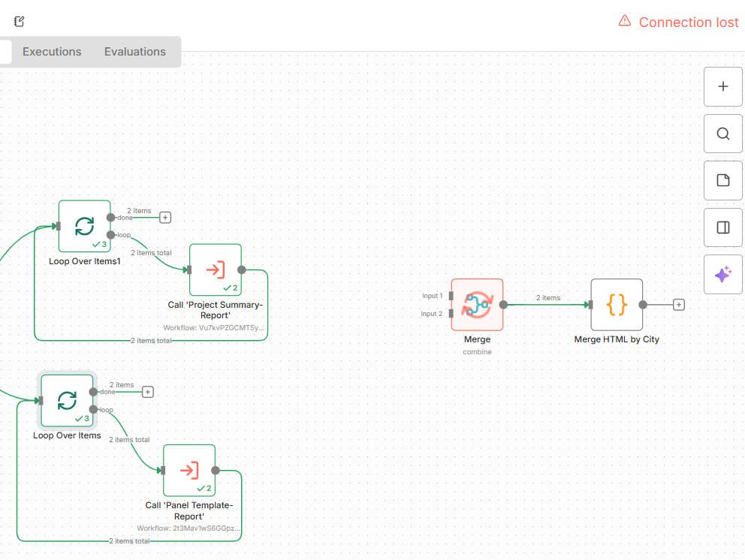Select the Loop Over Items node

pos(66,400)
